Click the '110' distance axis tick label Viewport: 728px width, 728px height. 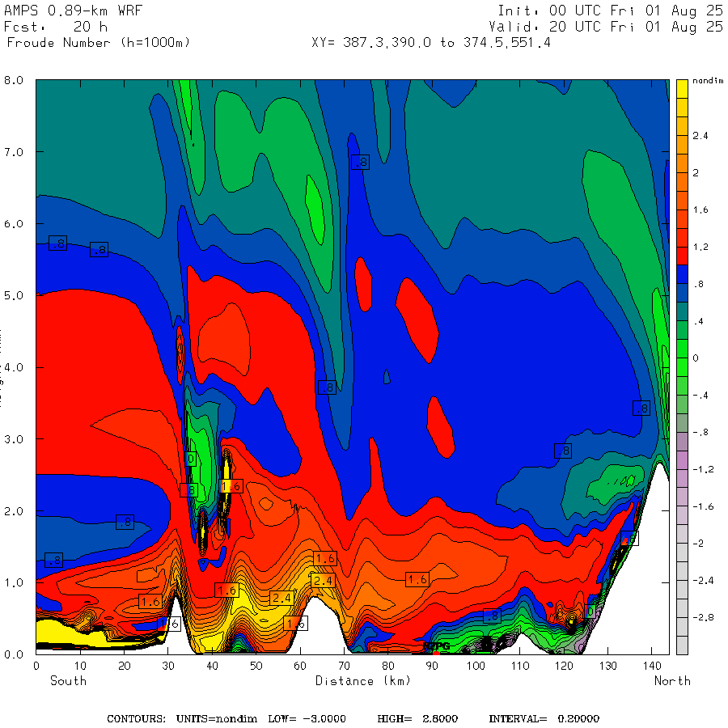520,666
